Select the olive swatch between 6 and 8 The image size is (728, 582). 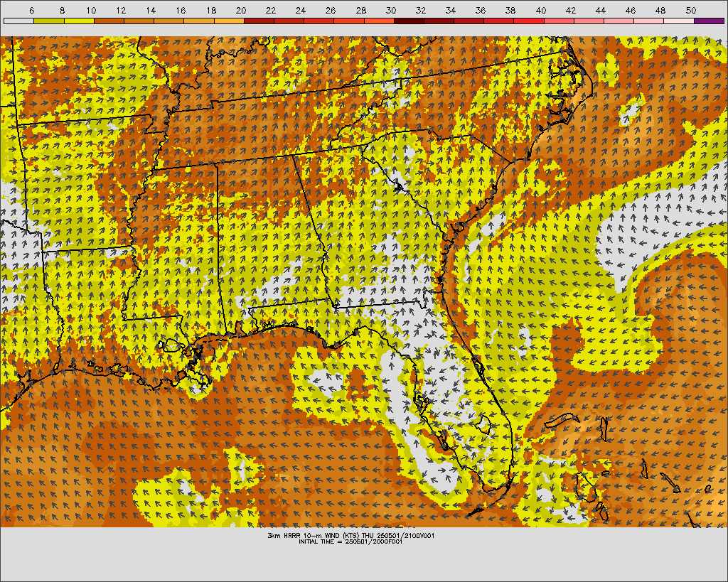tap(49, 21)
